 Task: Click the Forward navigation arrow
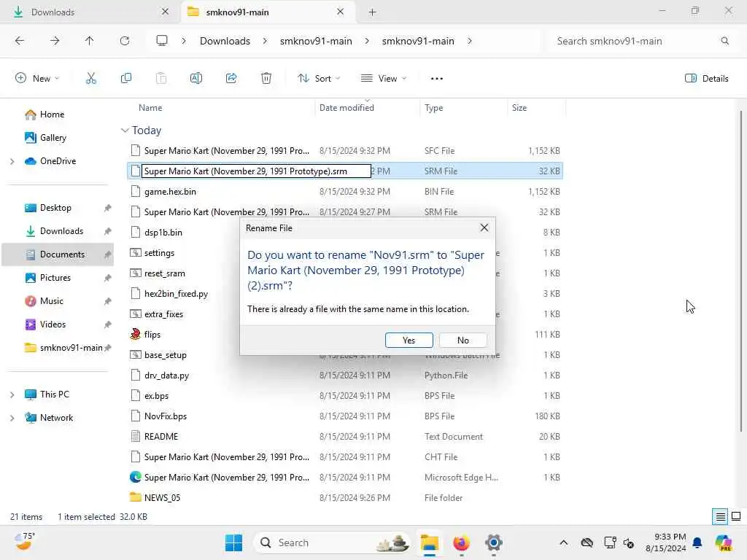tap(55, 41)
